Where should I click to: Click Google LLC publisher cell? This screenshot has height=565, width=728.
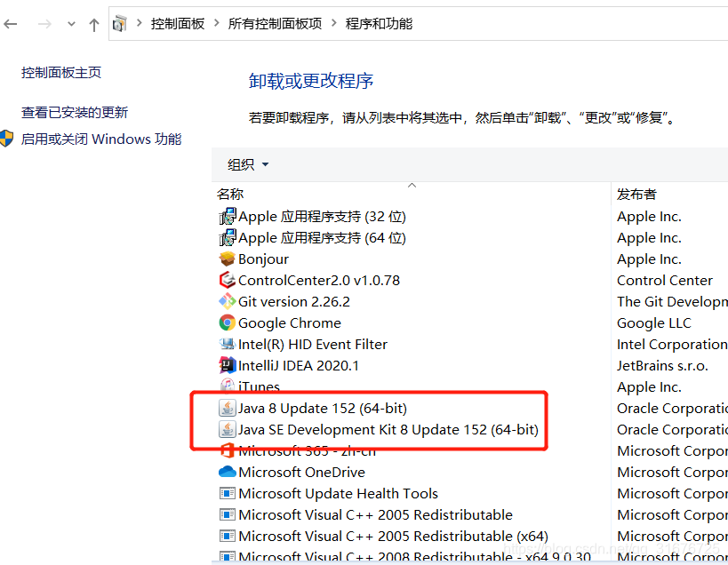[x=653, y=322]
